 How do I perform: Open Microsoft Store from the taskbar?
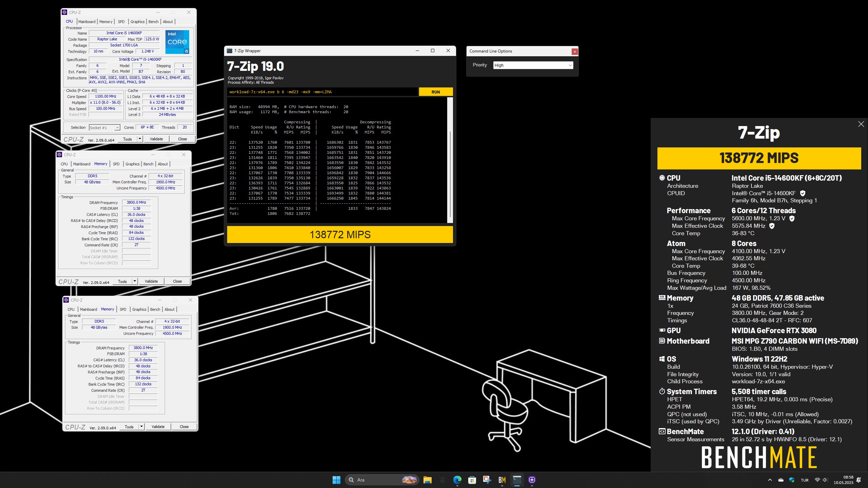[472, 480]
